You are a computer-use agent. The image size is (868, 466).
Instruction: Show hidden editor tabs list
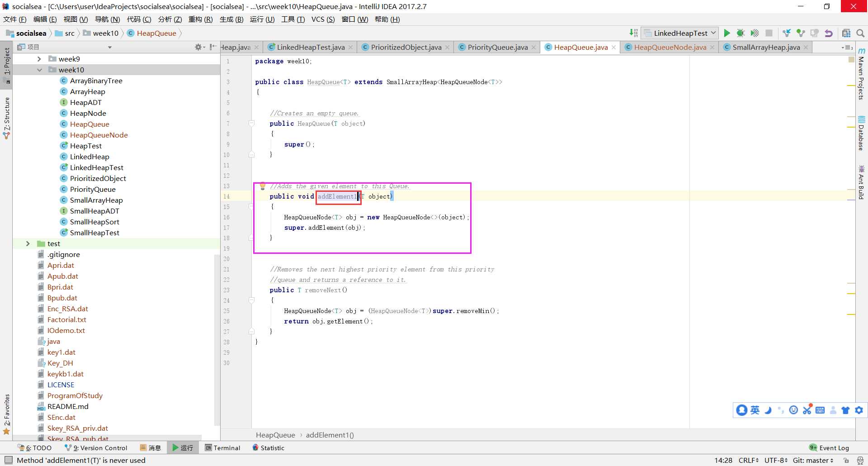847,47
